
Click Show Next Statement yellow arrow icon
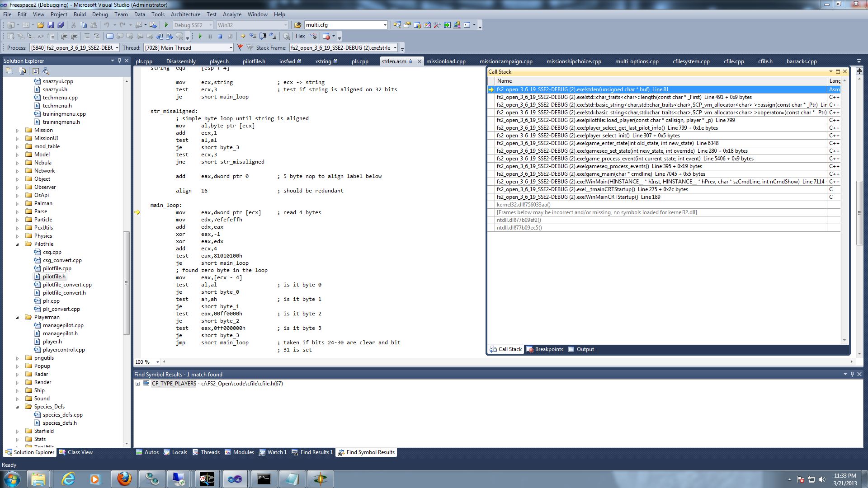[243, 36]
